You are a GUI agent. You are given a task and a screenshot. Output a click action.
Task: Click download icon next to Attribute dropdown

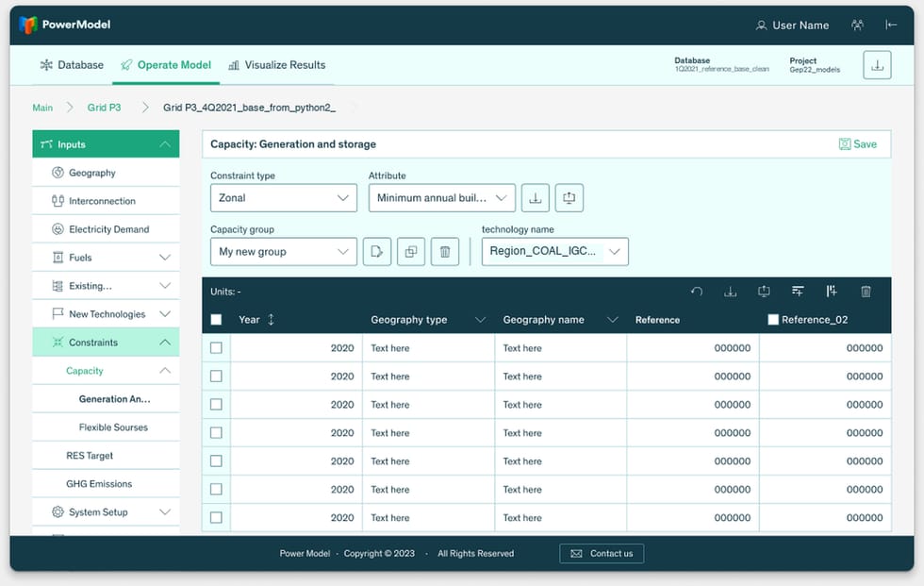[x=536, y=198]
